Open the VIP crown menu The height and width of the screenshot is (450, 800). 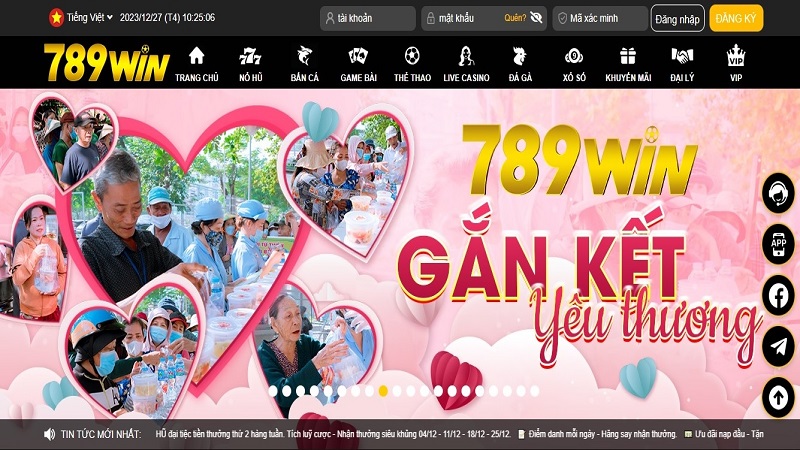(736, 64)
